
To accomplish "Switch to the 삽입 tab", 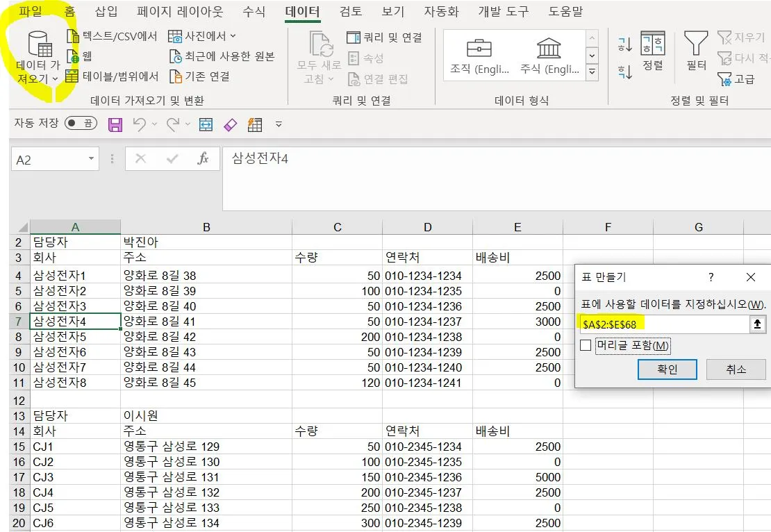I will click(107, 11).
